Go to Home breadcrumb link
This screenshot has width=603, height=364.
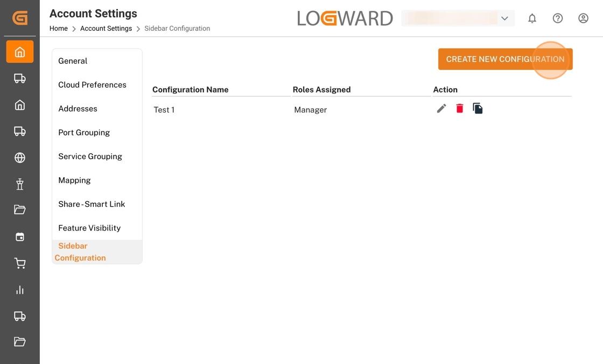click(x=59, y=29)
